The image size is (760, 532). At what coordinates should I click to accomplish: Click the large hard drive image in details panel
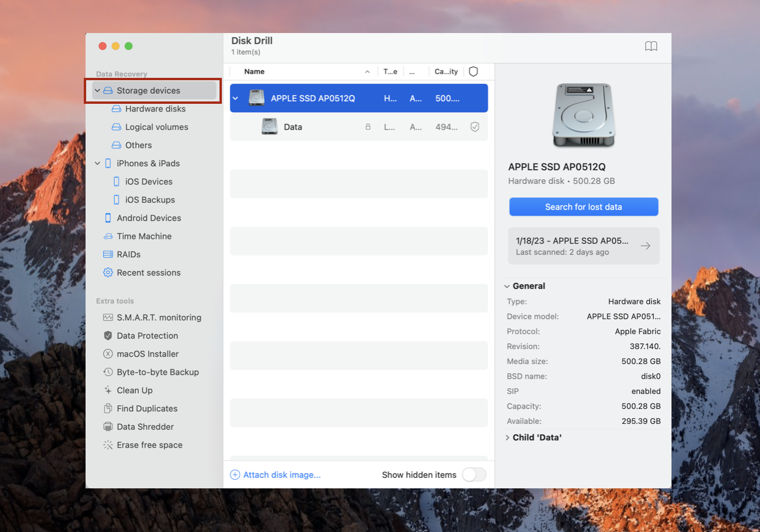(x=584, y=116)
